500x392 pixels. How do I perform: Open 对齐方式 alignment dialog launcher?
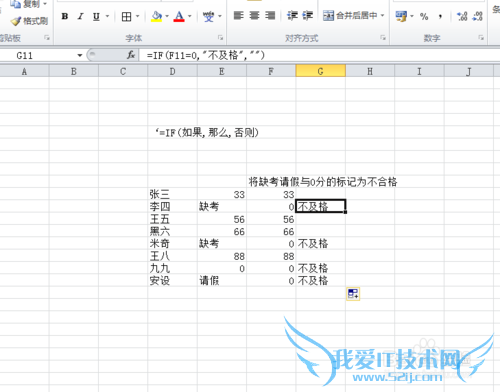coord(383,38)
